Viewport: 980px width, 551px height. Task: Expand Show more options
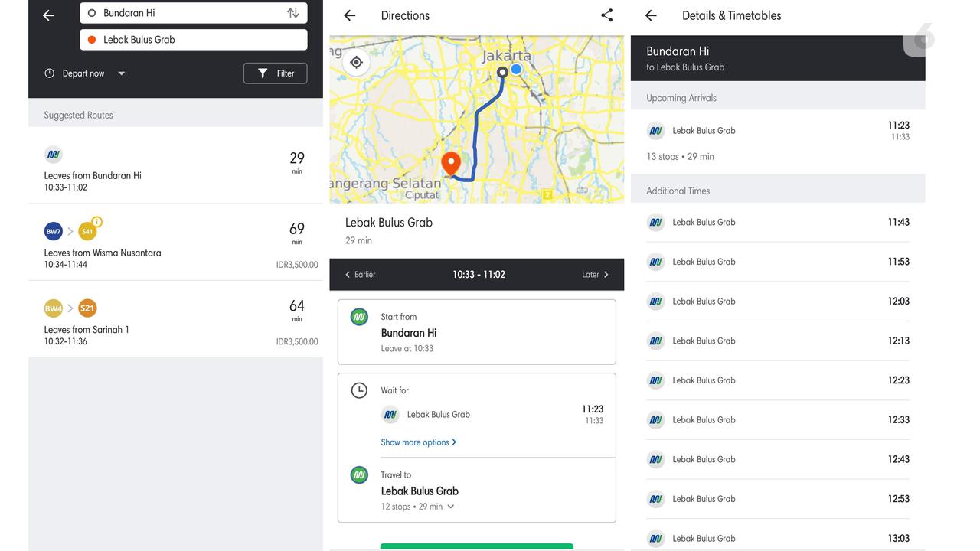pyautogui.click(x=418, y=442)
